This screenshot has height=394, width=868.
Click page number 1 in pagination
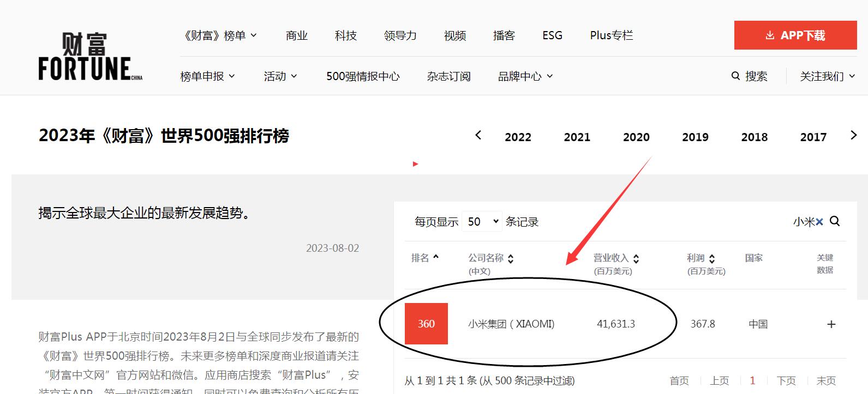point(752,380)
